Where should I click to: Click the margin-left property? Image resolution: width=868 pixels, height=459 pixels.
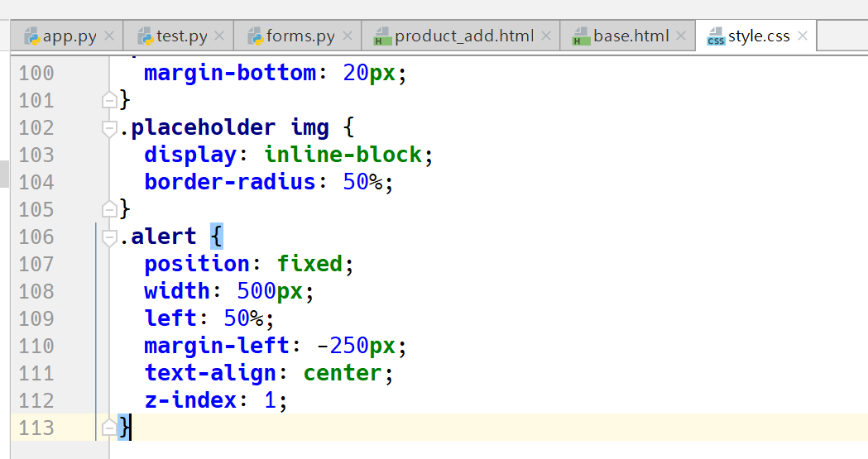(217, 347)
